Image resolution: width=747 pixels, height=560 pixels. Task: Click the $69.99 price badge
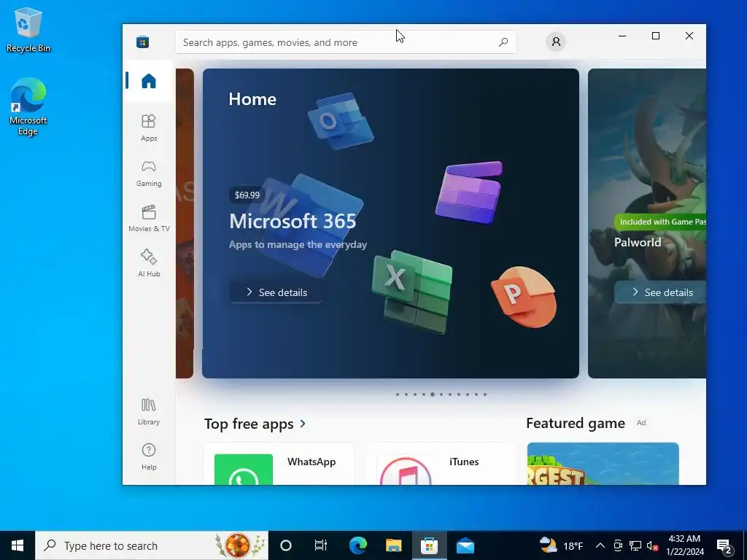pyautogui.click(x=247, y=195)
